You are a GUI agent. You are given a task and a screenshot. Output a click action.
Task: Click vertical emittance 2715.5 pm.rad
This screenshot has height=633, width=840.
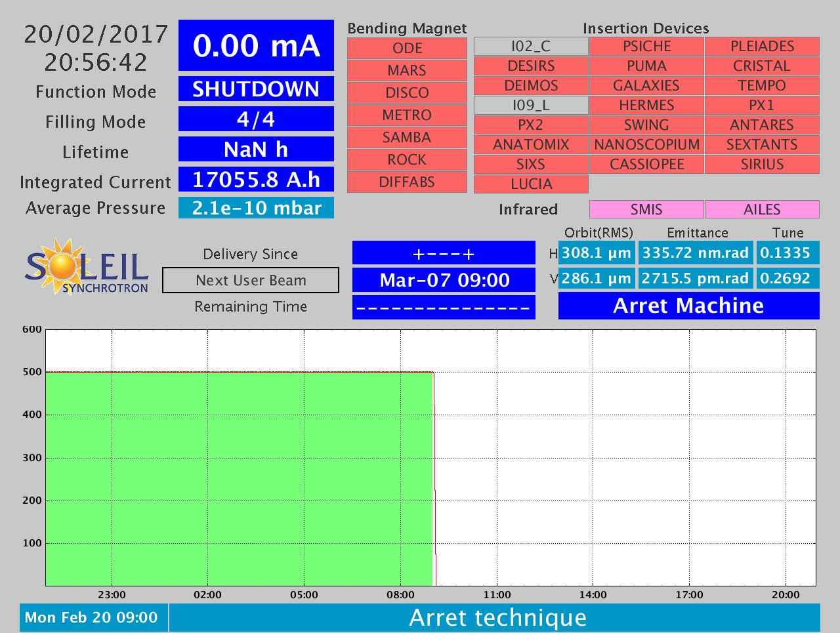[696, 278]
